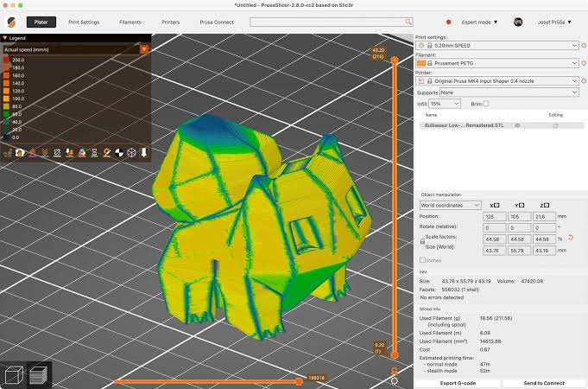Screen dimensions: 588x389
Task: Toggle deretractions visibility in legend
Action: point(45,152)
